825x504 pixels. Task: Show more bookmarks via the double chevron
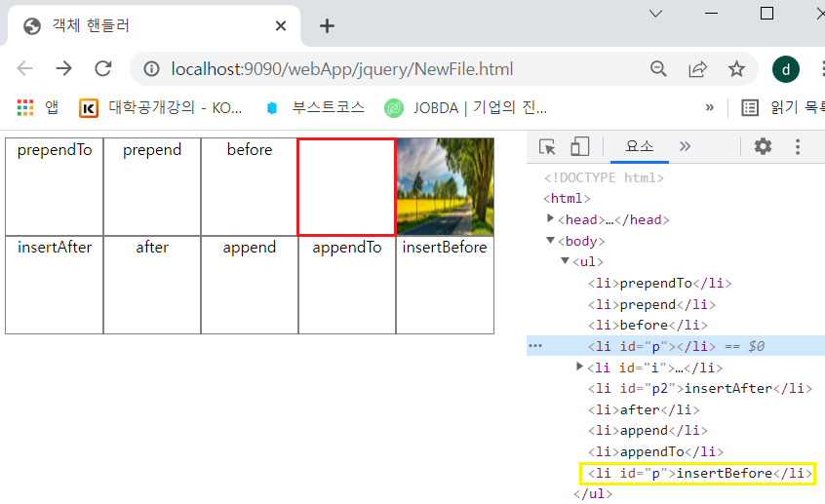(x=709, y=108)
